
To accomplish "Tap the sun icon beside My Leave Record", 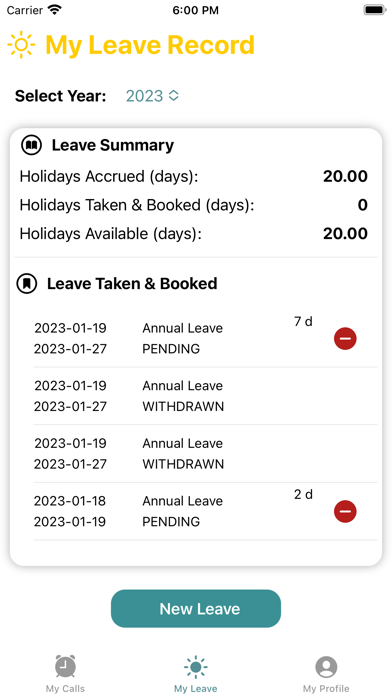I will click(x=21, y=45).
